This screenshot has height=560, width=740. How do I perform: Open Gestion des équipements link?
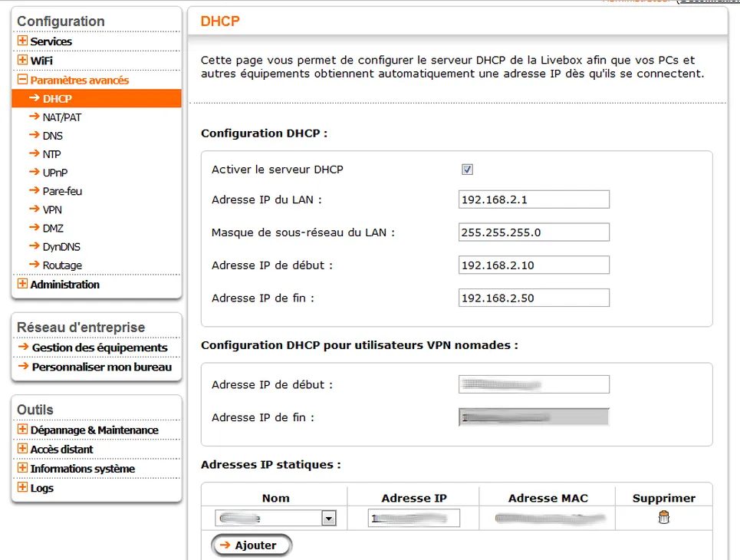click(x=100, y=348)
